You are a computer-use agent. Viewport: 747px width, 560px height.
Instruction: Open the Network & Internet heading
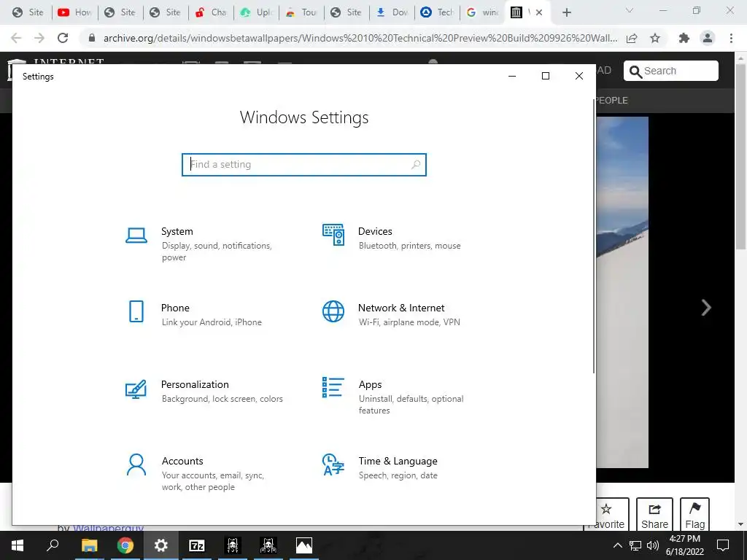tap(401, 308)
